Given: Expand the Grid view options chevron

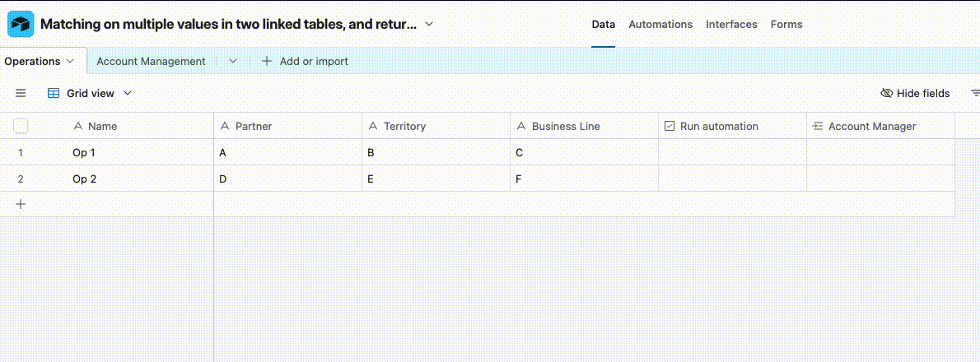Looking at the screenshot, I should (128, 93).
